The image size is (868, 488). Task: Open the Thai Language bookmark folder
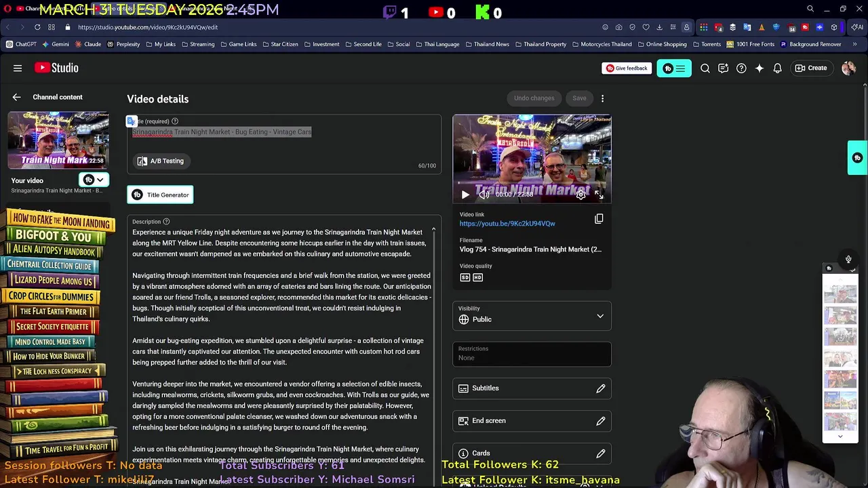[437, 44]
